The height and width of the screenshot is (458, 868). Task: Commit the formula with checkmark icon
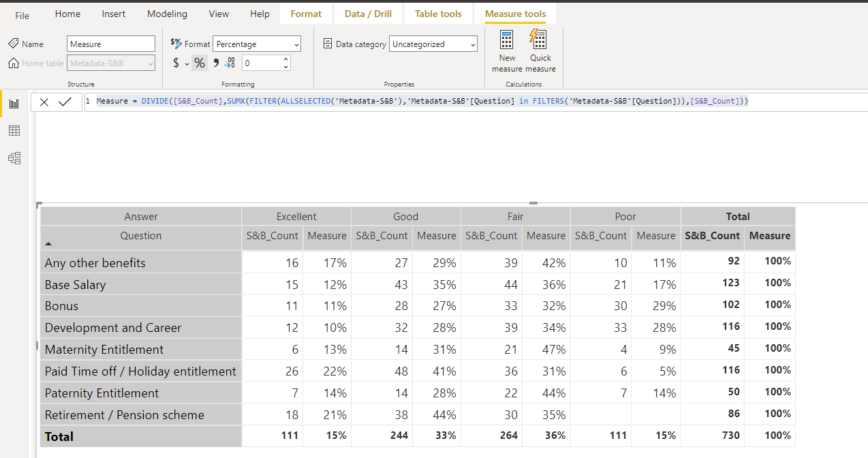pyautogui.click(x=65, y=102)
